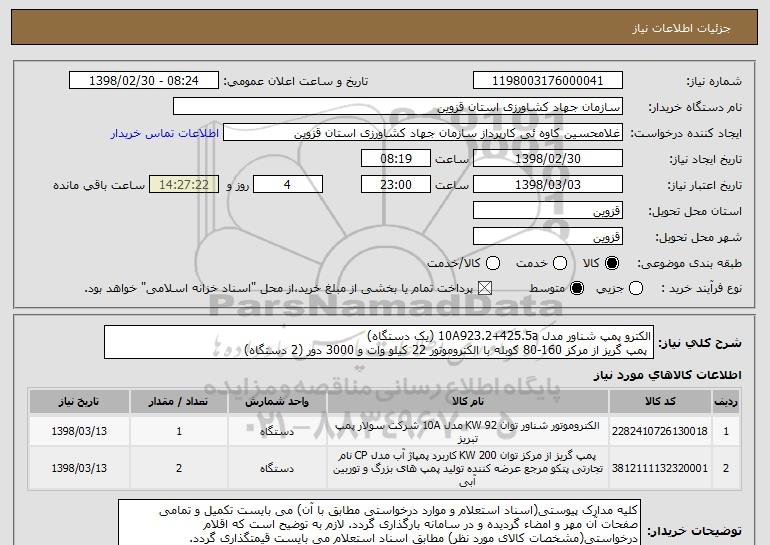Click the اطلاعات کالاهای مورد نیاز section heading

click(667, 375)
